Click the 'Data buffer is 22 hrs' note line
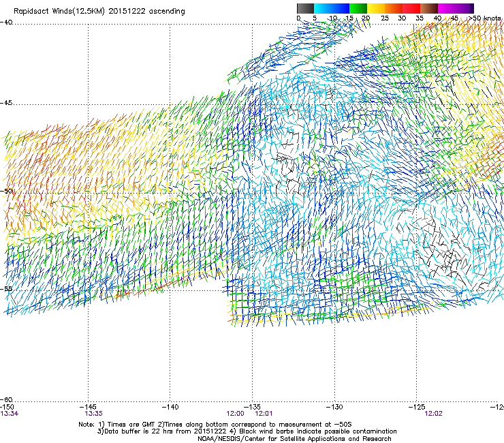This screenshot has width=504, height=443. (x=247, y=431)
